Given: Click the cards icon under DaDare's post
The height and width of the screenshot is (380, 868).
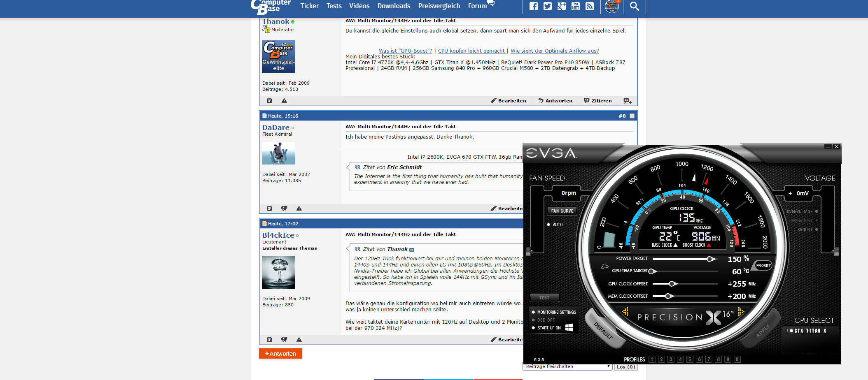Looking at the screenshot, I should point(284,209).
